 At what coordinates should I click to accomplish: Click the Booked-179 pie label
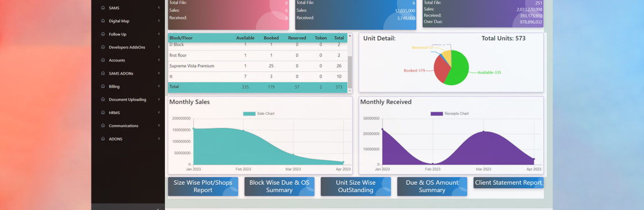point(415,71)
